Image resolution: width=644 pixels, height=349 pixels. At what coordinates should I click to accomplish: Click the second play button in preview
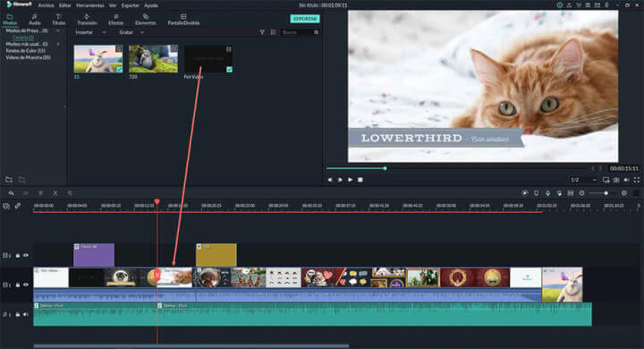pos(351,180)
